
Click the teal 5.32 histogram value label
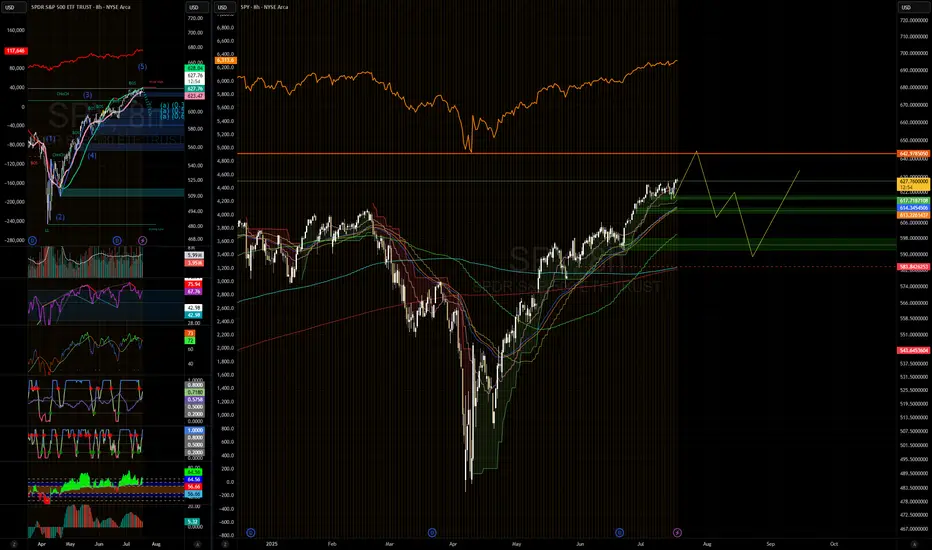[x=193, y=521]
